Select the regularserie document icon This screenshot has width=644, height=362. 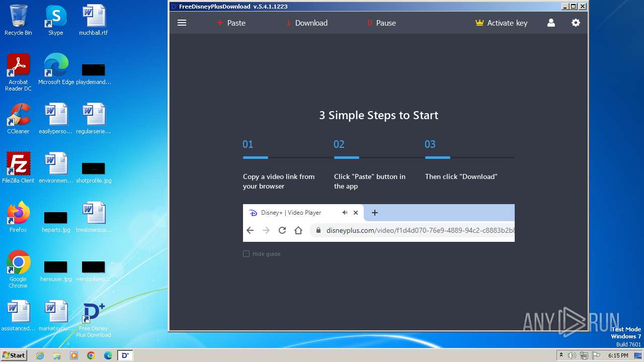click(94, 119)
